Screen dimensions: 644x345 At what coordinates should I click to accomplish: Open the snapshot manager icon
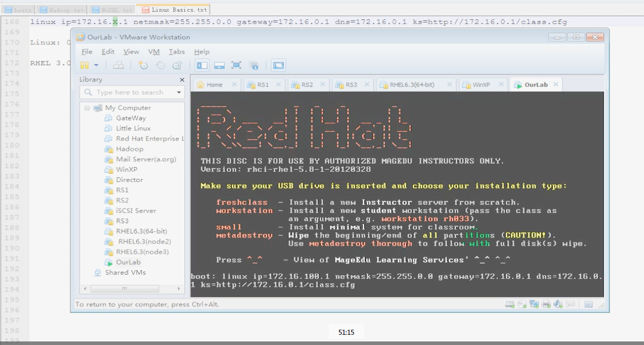point(177,65)
